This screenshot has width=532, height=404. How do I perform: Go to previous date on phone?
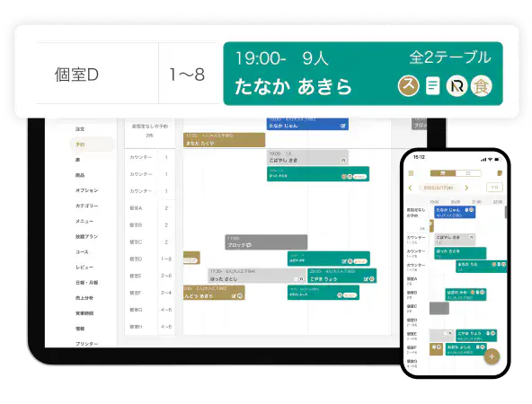click(410, 188)
